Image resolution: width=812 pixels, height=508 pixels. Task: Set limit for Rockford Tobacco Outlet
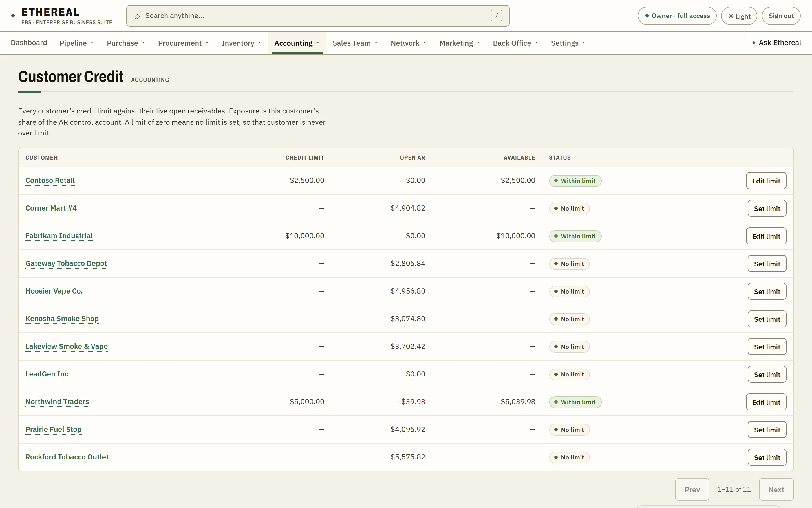[x=767, y=457]
